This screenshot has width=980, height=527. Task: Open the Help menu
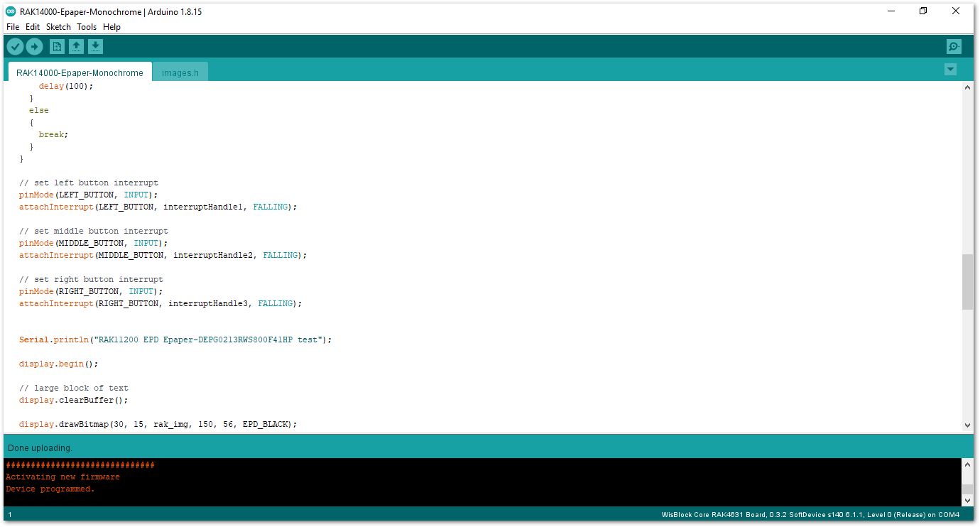(111, 27)
